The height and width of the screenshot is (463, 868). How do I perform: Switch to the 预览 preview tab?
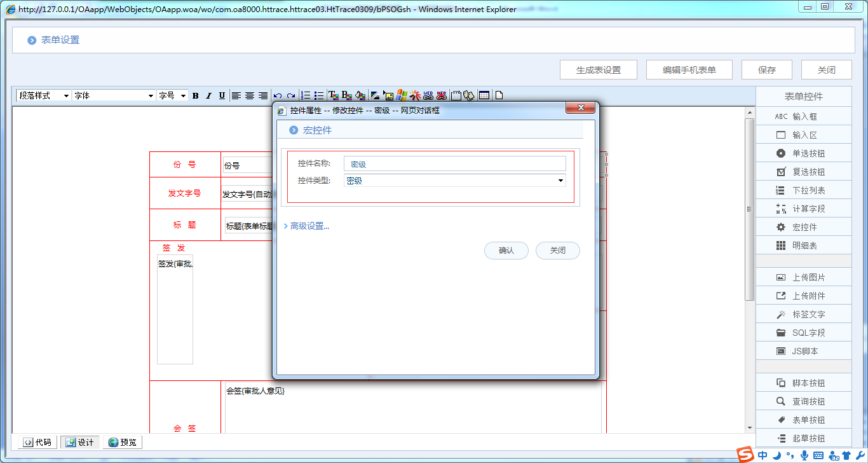click(122, 442)
